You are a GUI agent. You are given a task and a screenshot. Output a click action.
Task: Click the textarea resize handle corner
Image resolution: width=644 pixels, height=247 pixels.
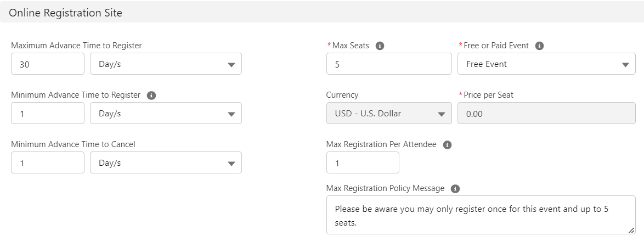[631, 231]
